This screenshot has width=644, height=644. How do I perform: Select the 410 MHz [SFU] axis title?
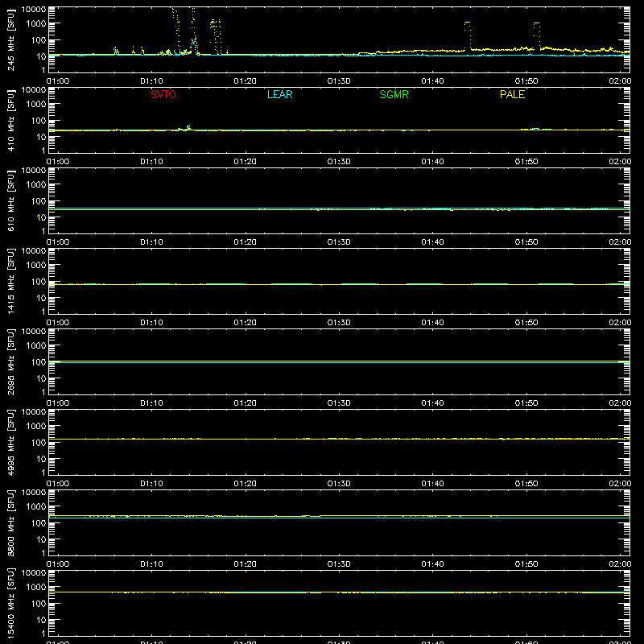coord(11,120)
